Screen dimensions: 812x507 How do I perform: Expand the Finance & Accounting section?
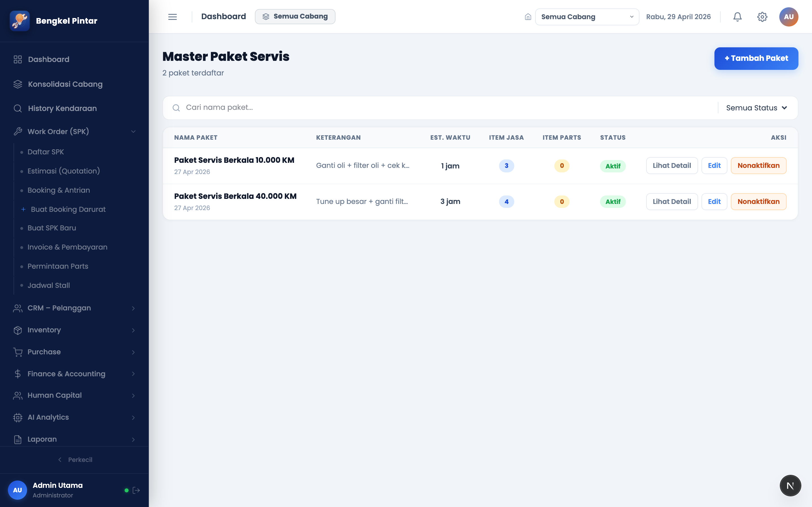pos(74,374)
